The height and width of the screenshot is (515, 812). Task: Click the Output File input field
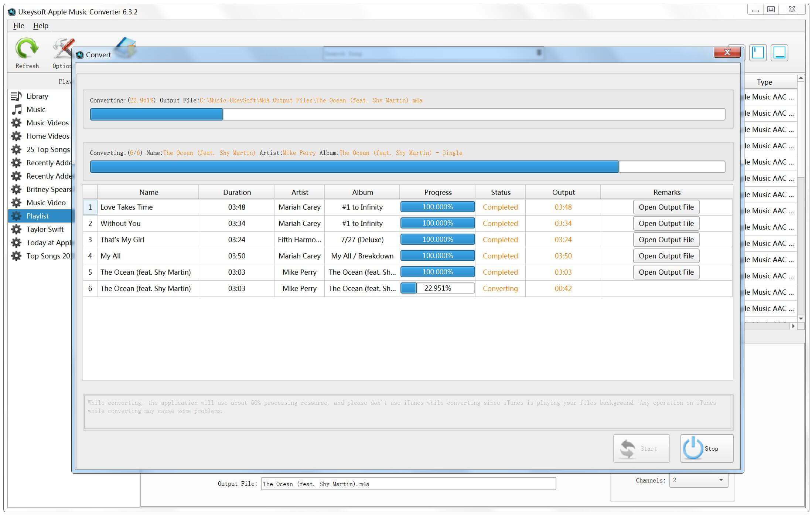[x=409, y=484]
